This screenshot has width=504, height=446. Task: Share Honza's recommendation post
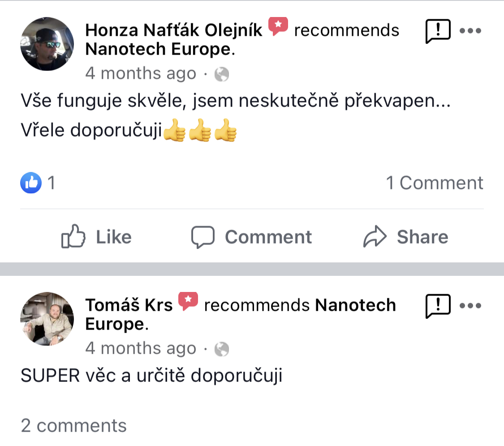pyautogui.click(x=405, y=237)
